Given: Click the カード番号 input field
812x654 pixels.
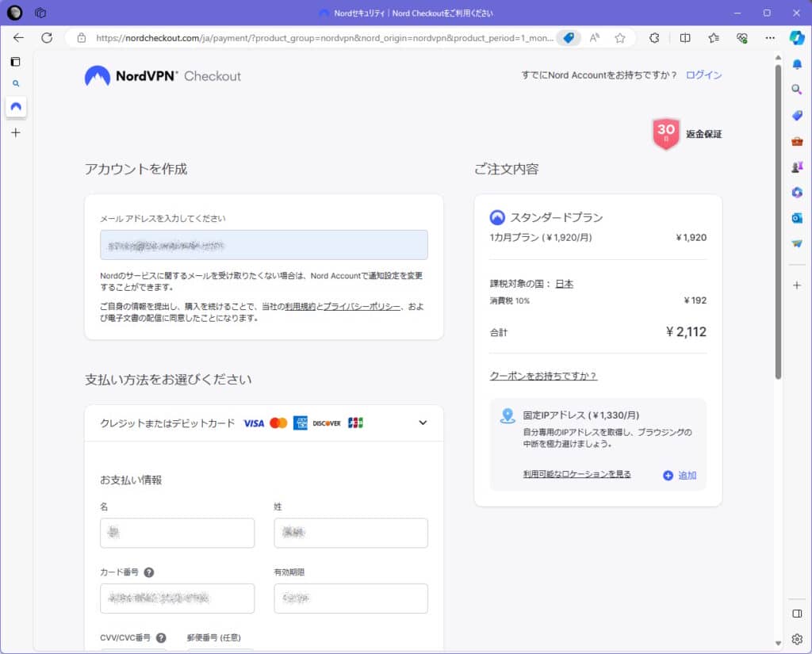Looking at the screenshot, I should (177, 598).
